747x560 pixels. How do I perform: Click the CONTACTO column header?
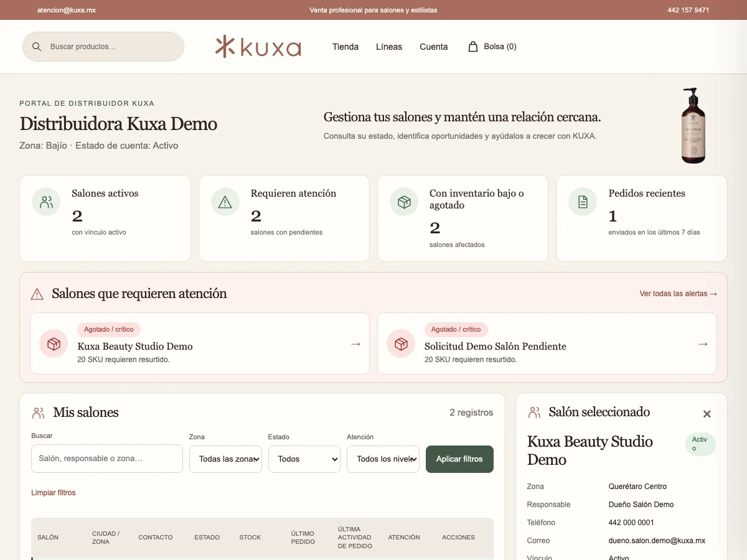[x=156, y=538]
